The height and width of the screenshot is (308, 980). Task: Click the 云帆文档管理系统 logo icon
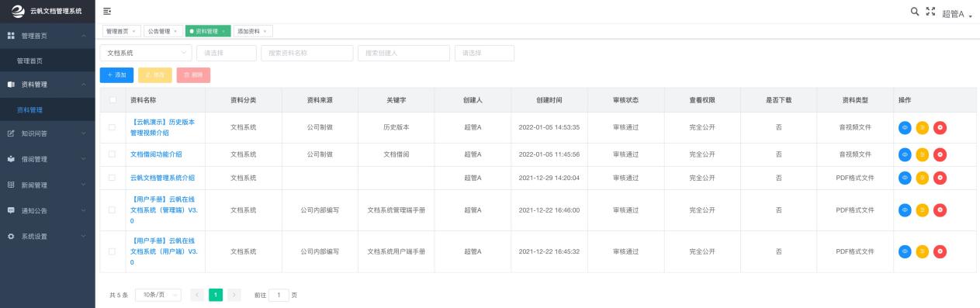coord(18,11)
